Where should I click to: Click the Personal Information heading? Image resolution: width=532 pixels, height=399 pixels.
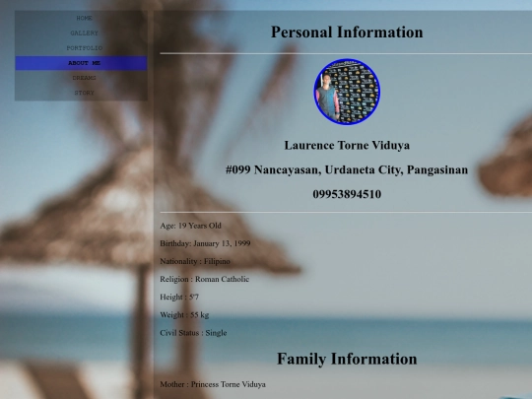click(x=347, y=33)
